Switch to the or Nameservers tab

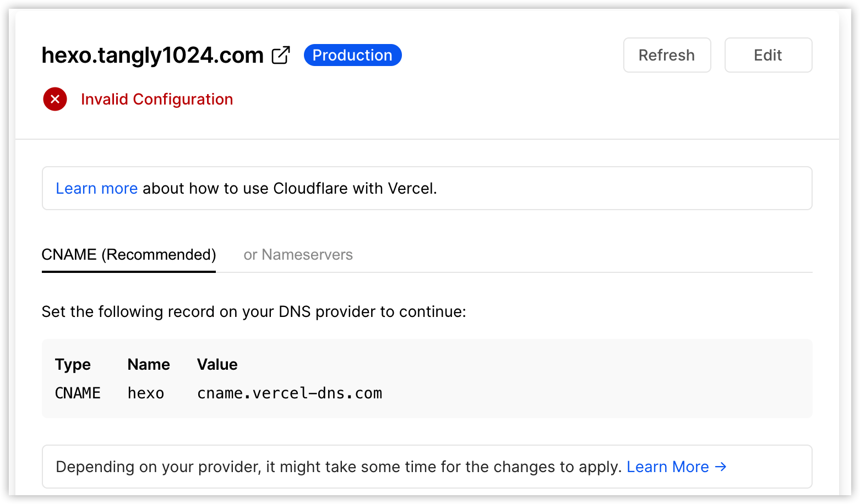(298, 255)
